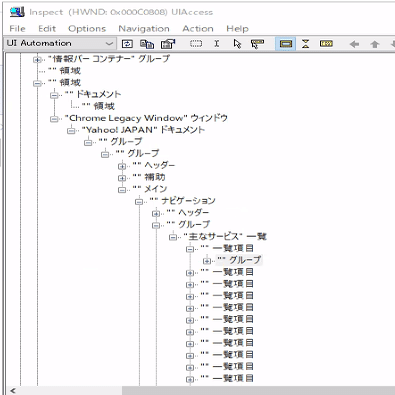Open the Action menu

tap(198, 29)
